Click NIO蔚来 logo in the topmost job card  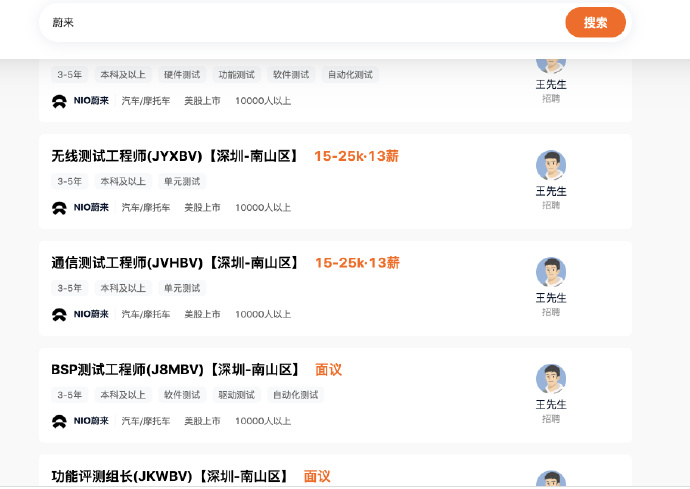click(x=80, y=101)
